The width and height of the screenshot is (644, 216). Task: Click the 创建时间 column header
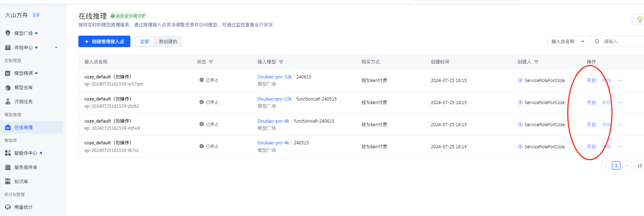pyautogui.click(x=440, y=62)
